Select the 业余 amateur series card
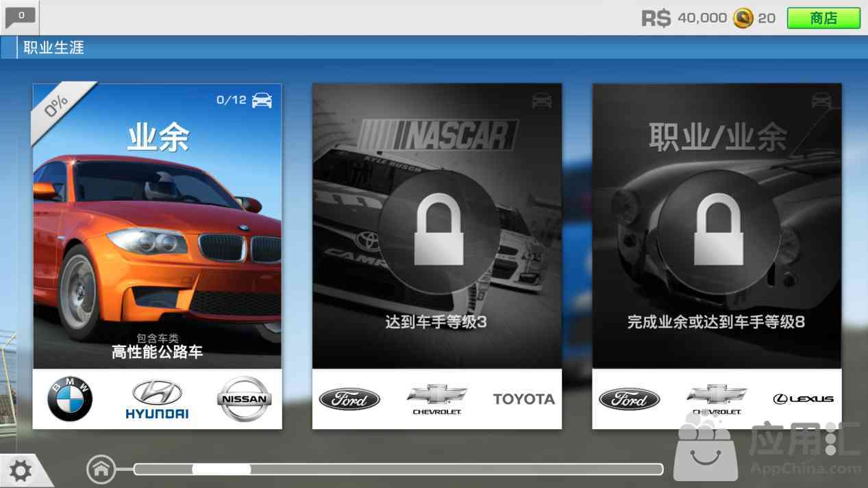Screen dimensions: 868x488 [x=157, y=256]
